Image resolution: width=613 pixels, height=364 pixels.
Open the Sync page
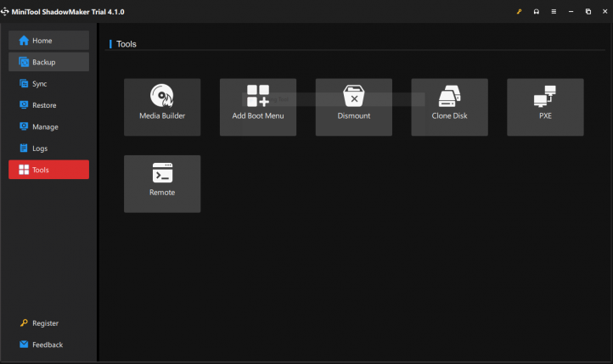point(49,84)
